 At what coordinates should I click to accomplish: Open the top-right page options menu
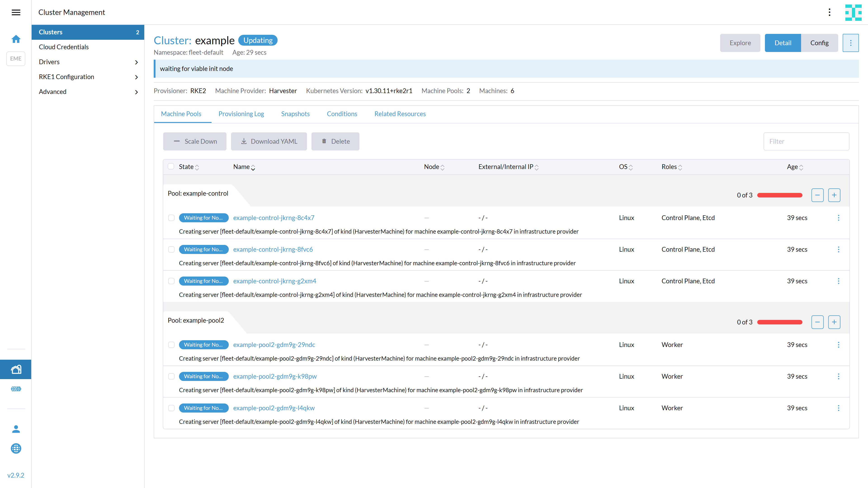tap(830, 12)
